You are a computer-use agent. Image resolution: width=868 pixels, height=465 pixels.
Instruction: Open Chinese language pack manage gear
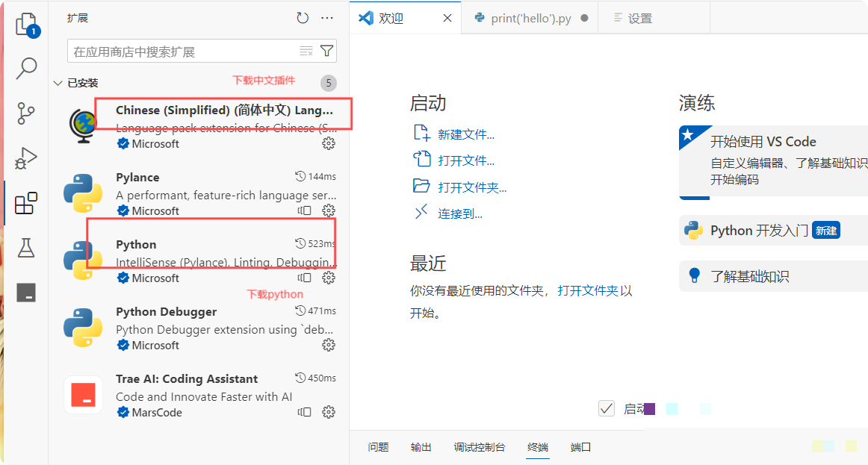(329, 144)
